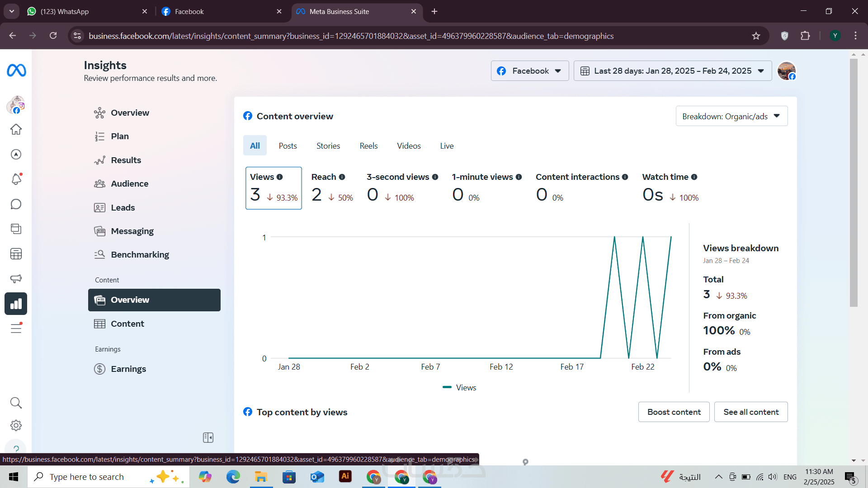This screenshot has width=868, height=488.
Task: Open the Inbox chat bubble icon
Action: (16, 204)
